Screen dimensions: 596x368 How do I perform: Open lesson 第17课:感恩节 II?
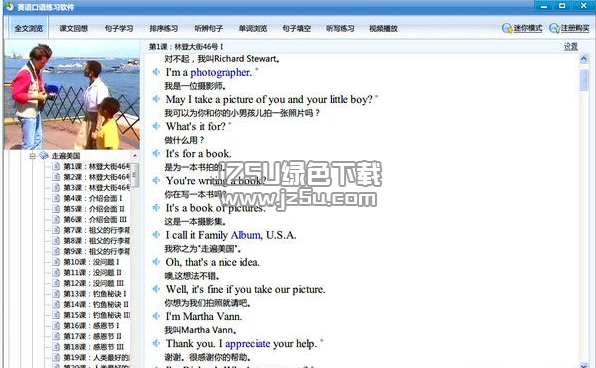92,336
